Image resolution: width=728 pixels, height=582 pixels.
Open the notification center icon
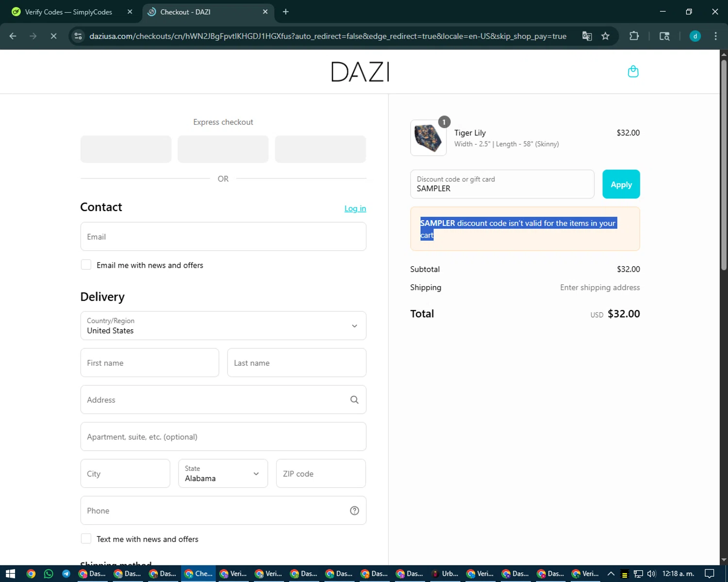click(710, 574)
